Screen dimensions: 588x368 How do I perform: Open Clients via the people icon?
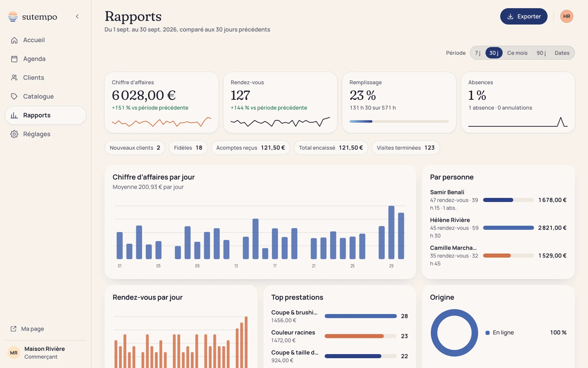pos(14,78)
